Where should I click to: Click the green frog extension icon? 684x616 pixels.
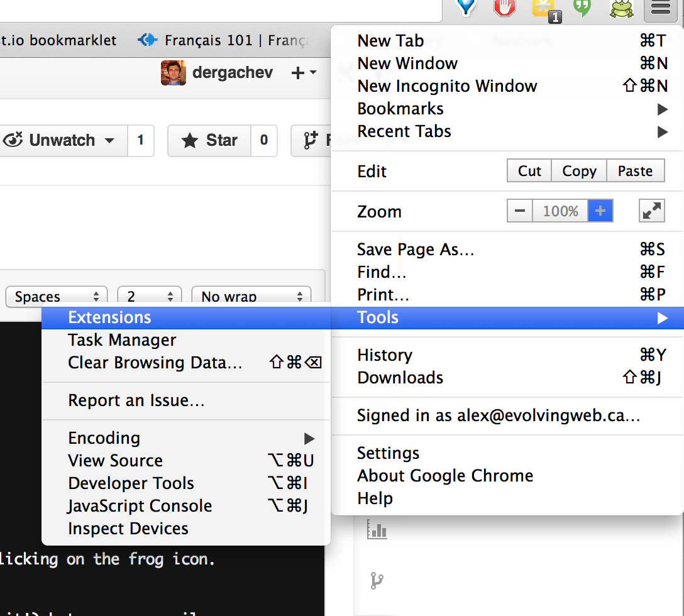[621, 8]
